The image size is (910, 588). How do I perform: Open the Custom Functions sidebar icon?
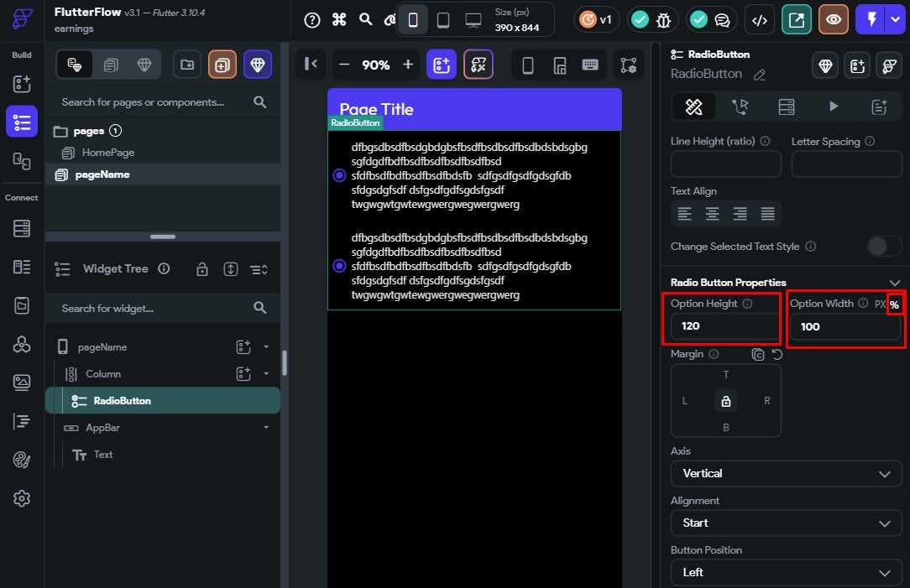point(22,421)
